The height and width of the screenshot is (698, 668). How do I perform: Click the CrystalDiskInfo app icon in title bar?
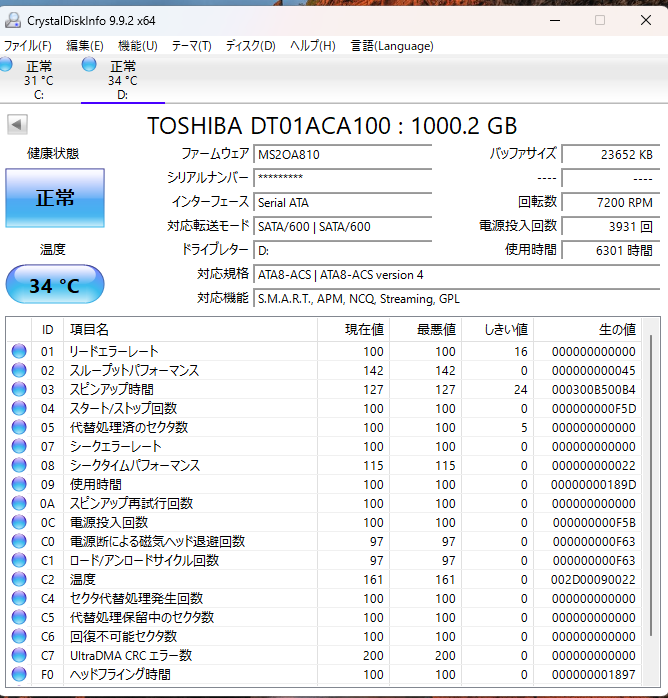click(12, 20)
